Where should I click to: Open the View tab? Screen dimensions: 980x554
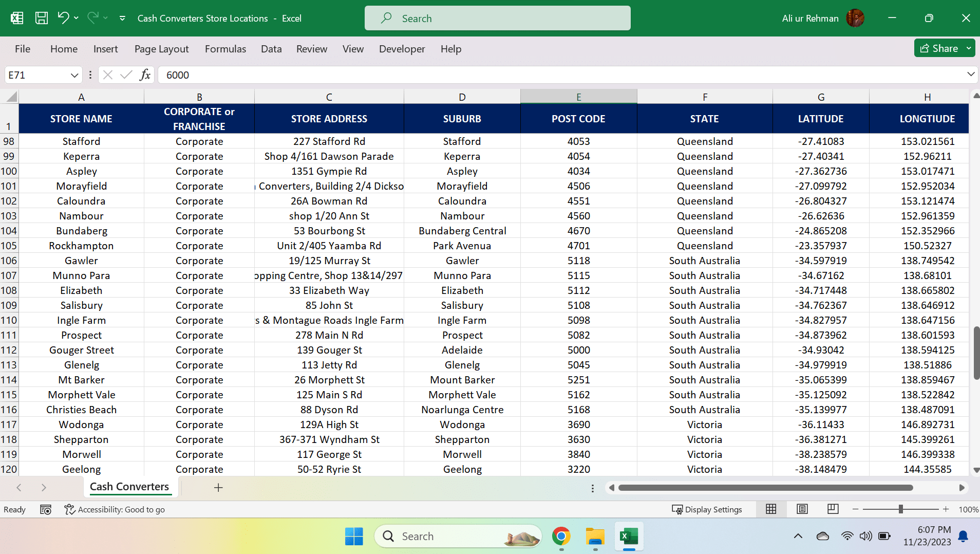[x=353, y=49]
